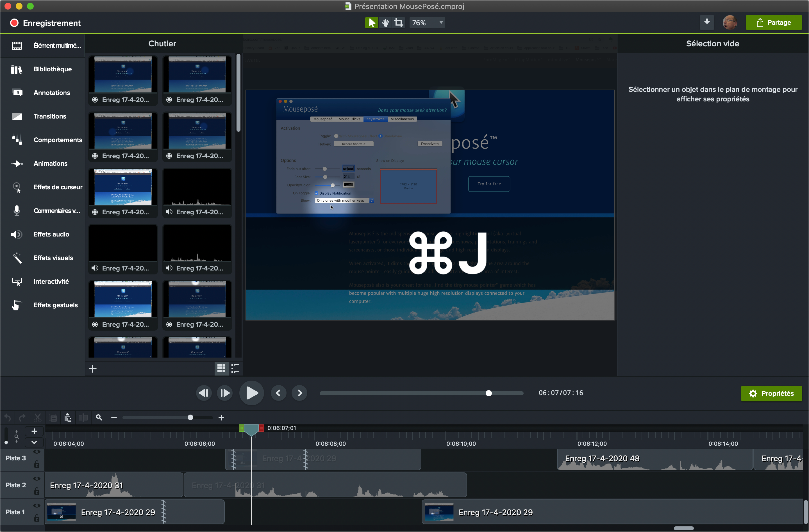Step forward one frame
The height and width of the screenshot is (532, 809).
(224, 393)
